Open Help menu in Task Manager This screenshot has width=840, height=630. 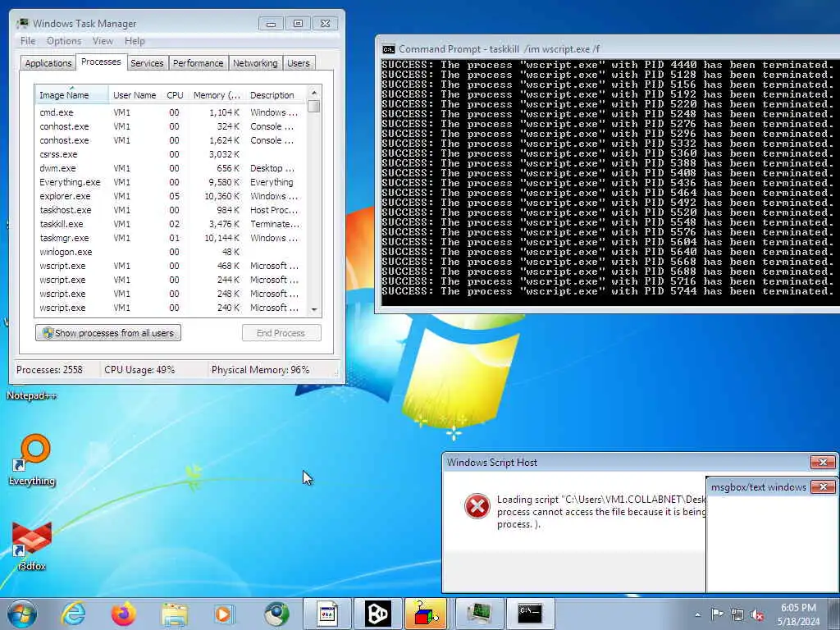[x=135, y=41]
